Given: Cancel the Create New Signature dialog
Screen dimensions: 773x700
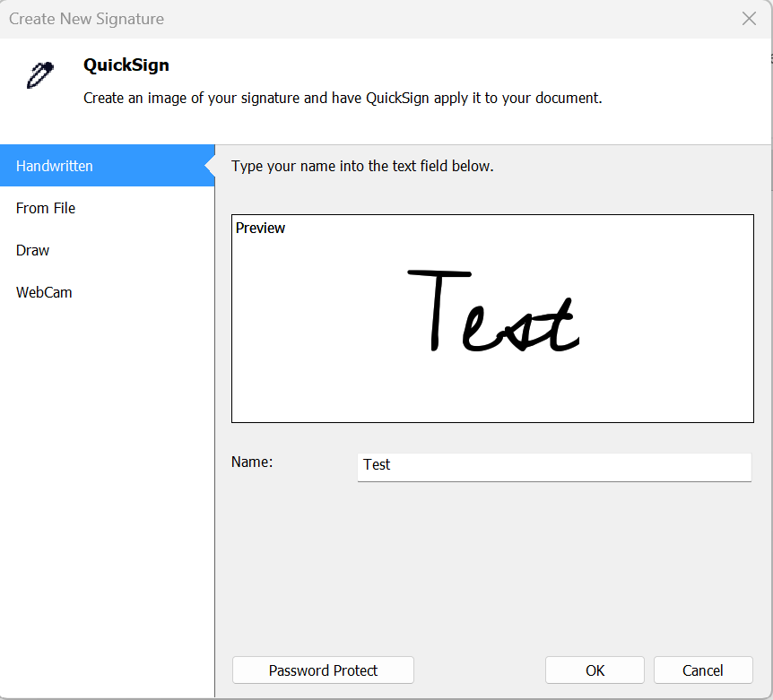Looking at the screenshot, I should coord(703,670).
